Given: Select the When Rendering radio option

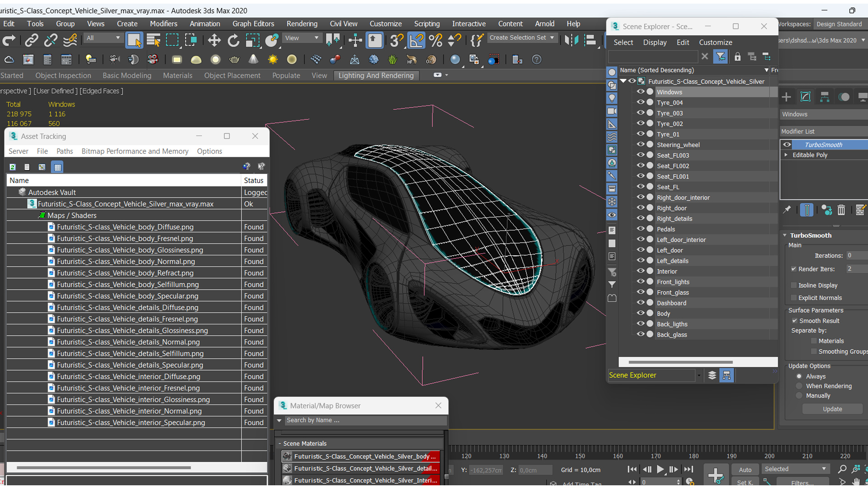Looking at the screenshot, I should pyautogui.click(x=799, y=386).
